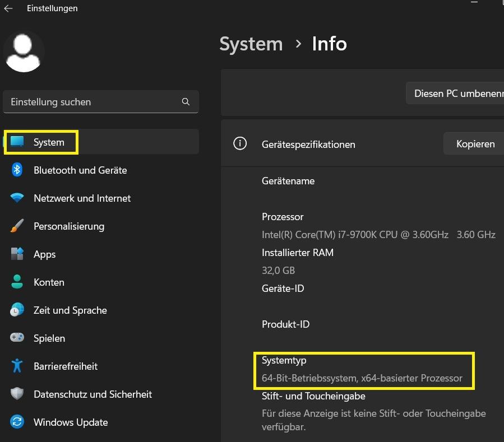
Task: Click the Apps grid icon
Action: point(17,254)
